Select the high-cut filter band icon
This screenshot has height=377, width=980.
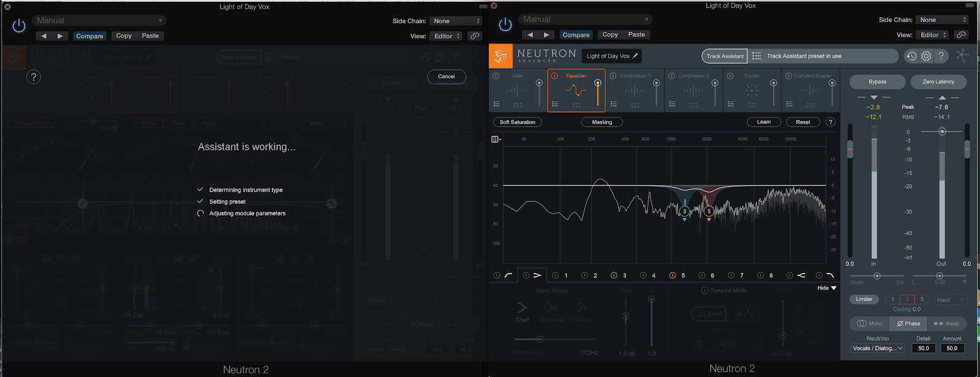[x=830, y=275]
